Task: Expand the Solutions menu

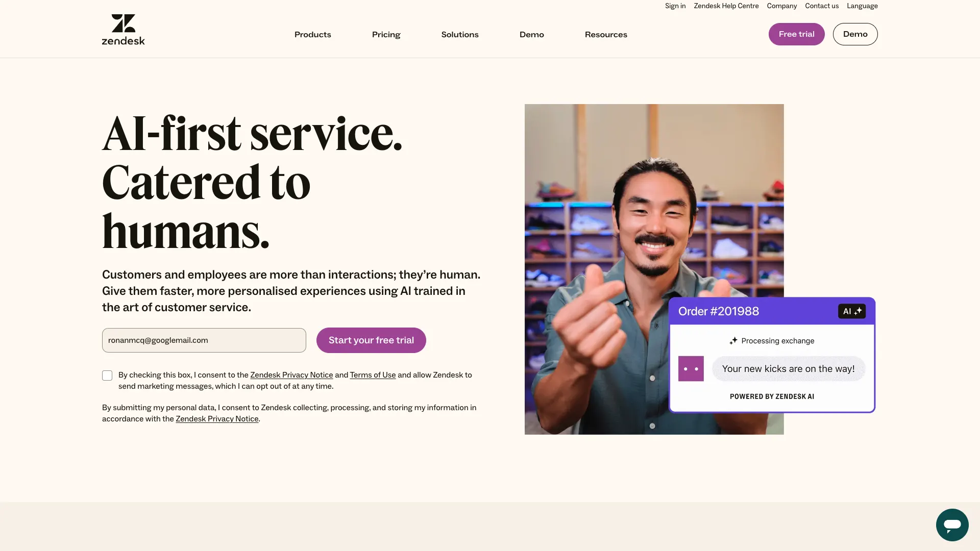Action: click(460, 35)
